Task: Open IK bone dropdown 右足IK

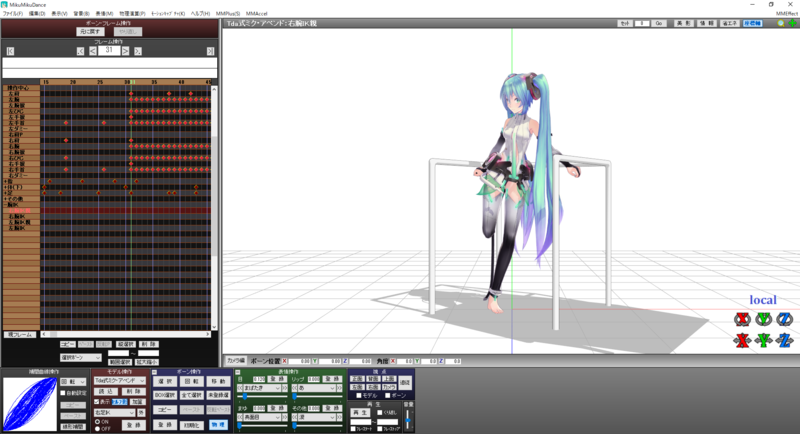Action: pyautogui.click(x=114, y=413)
